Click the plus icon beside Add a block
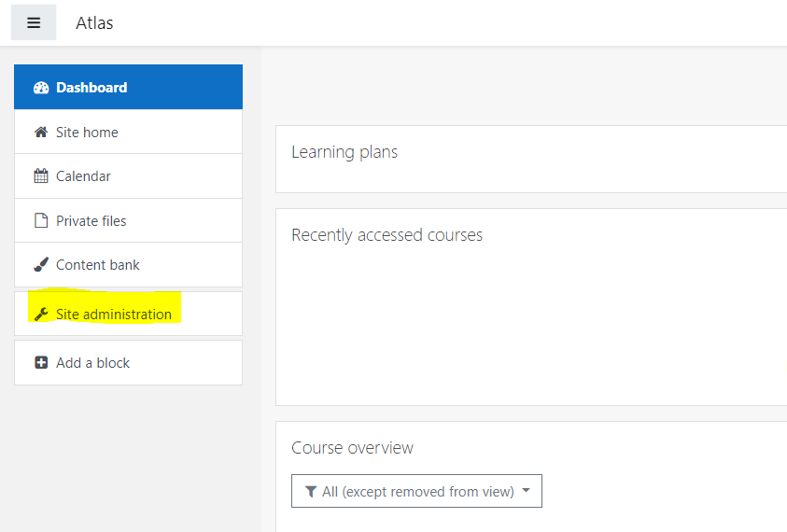 pos(40,363)
